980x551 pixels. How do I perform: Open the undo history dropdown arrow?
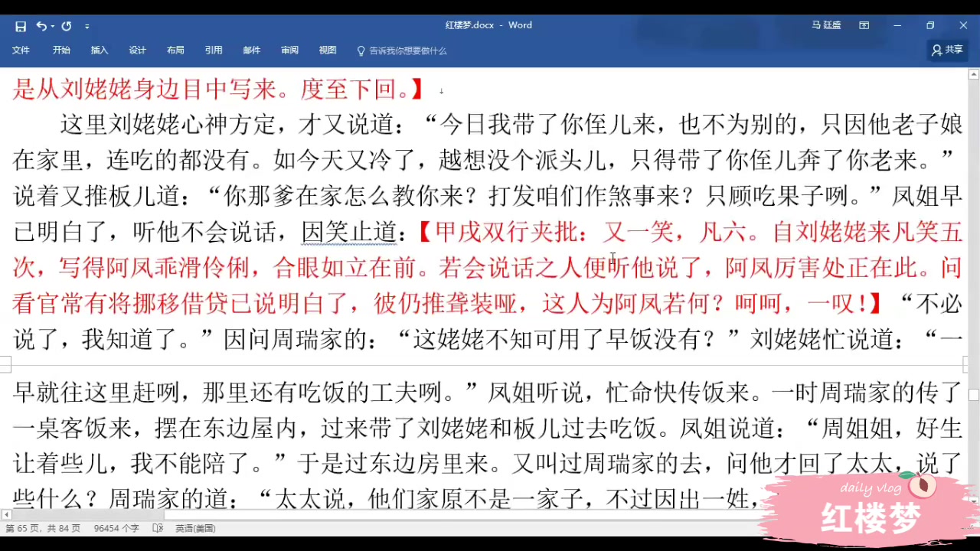point(52,26)
